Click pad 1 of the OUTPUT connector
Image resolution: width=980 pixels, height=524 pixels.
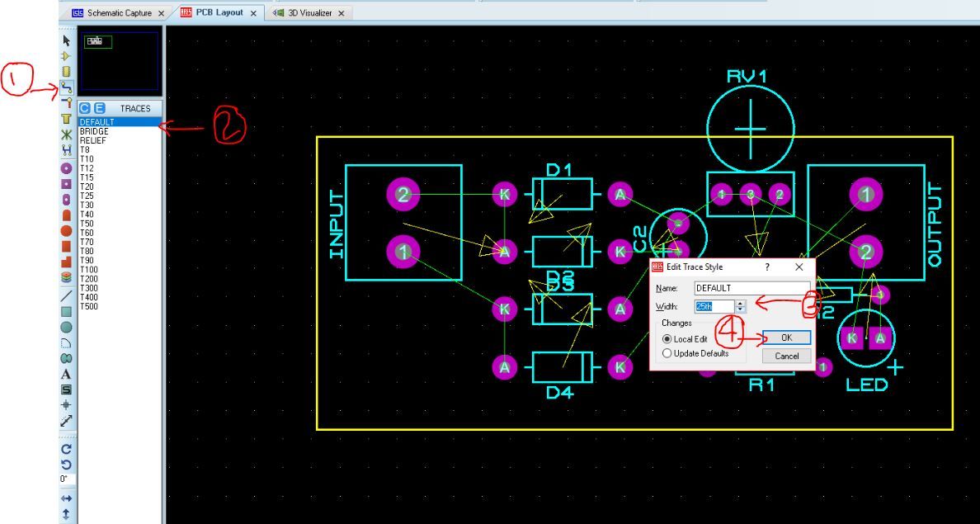pos(865,195)
